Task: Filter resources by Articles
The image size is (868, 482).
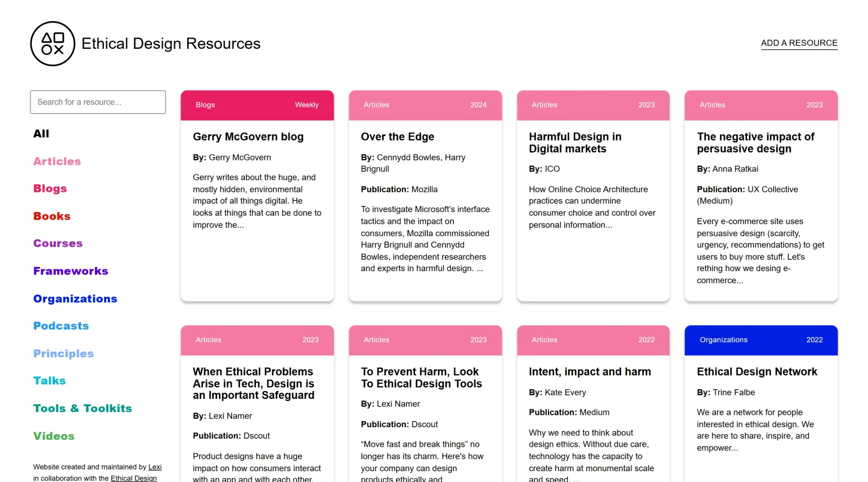Action: 57,161
